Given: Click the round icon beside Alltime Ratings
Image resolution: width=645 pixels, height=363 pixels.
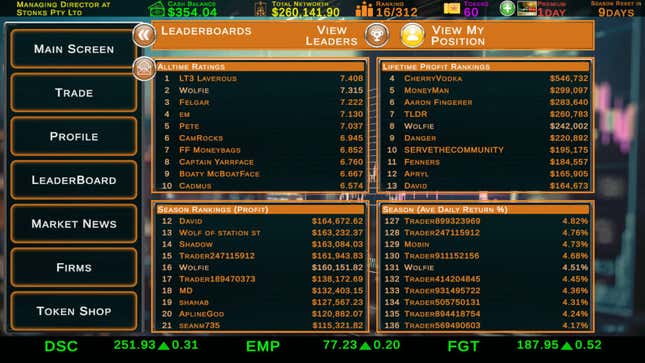Looking at the screenshot, I should pyautogui.click(x=144, y=68).
